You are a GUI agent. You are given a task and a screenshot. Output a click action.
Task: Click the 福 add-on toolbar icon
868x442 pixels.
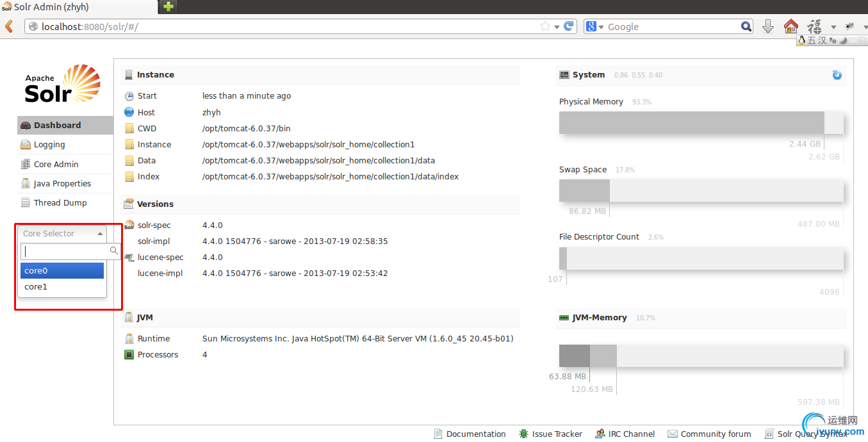(814, 26)
